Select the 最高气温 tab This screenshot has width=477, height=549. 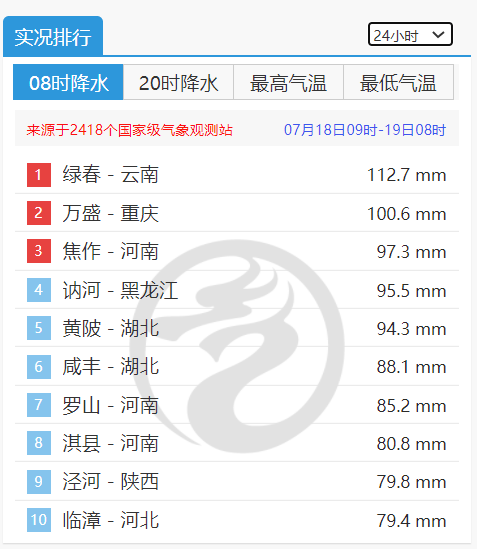pyautogui.click(x=288, y=82)
